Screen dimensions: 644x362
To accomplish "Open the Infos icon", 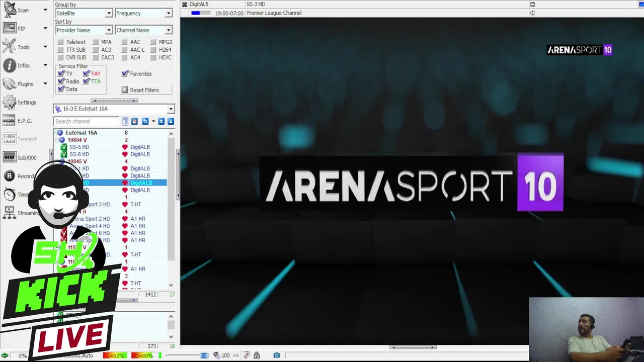I will click(10, 65).
